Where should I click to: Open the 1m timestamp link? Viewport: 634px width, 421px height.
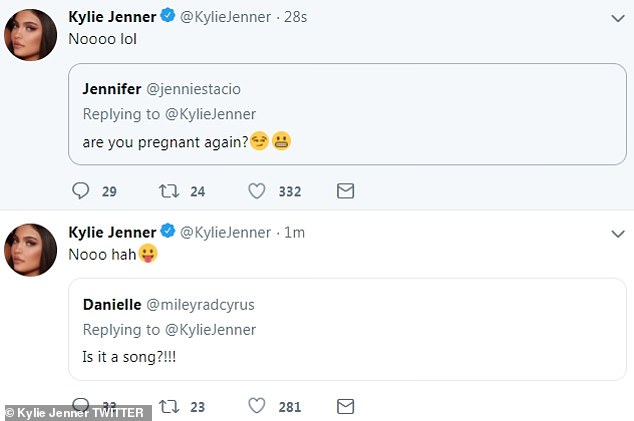(x=294, y=232)
